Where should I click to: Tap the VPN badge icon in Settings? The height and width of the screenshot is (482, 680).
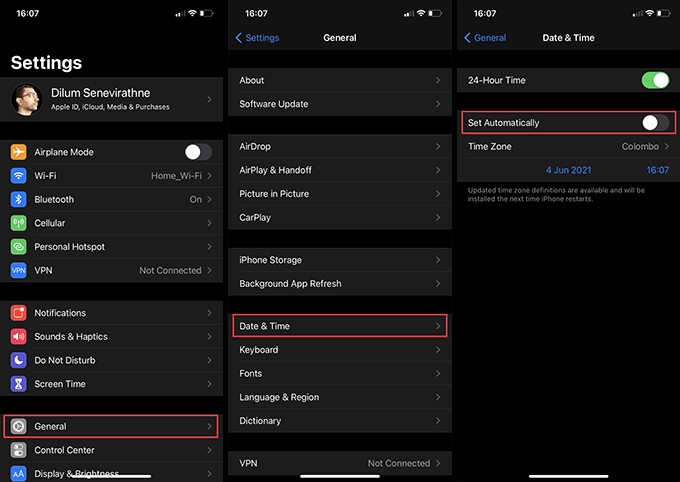pyautogui.click(x=18, y=270)
